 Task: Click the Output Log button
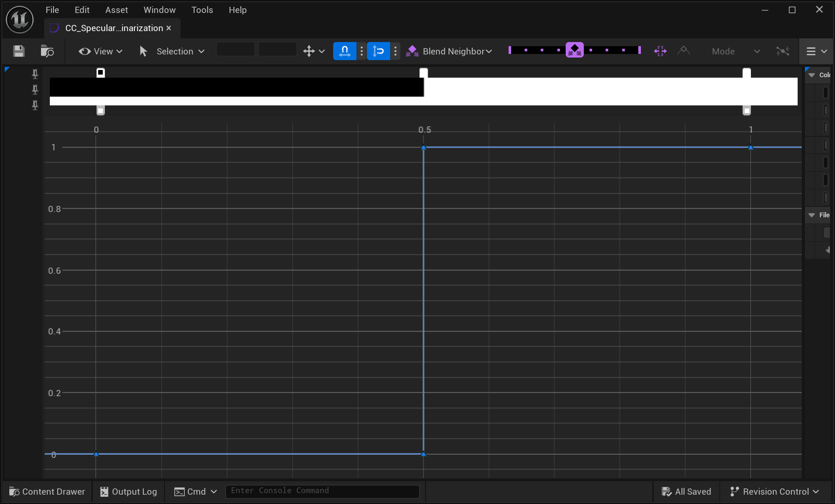point(128,492)
